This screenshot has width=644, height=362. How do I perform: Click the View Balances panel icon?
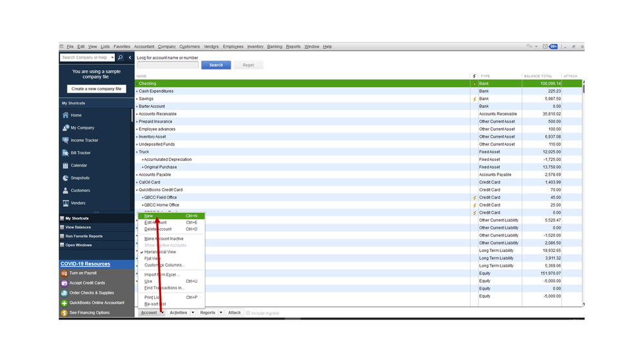point(62,227)
